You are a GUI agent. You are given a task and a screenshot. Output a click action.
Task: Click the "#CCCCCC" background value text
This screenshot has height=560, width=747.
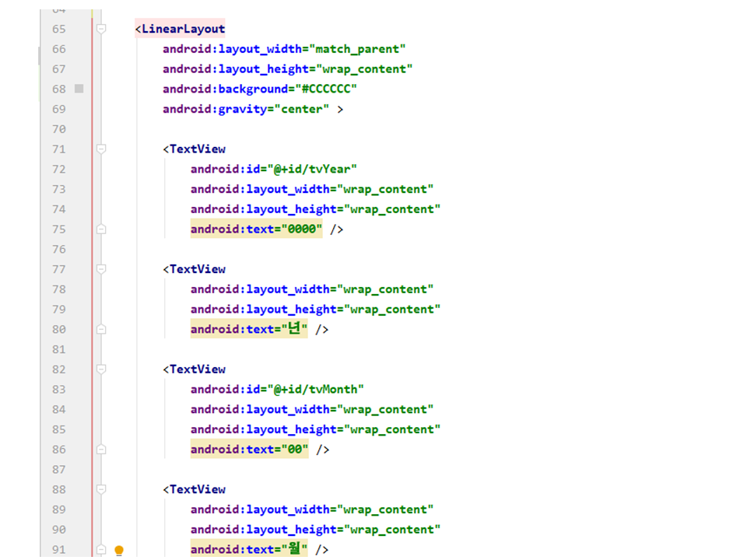(329, 89)
